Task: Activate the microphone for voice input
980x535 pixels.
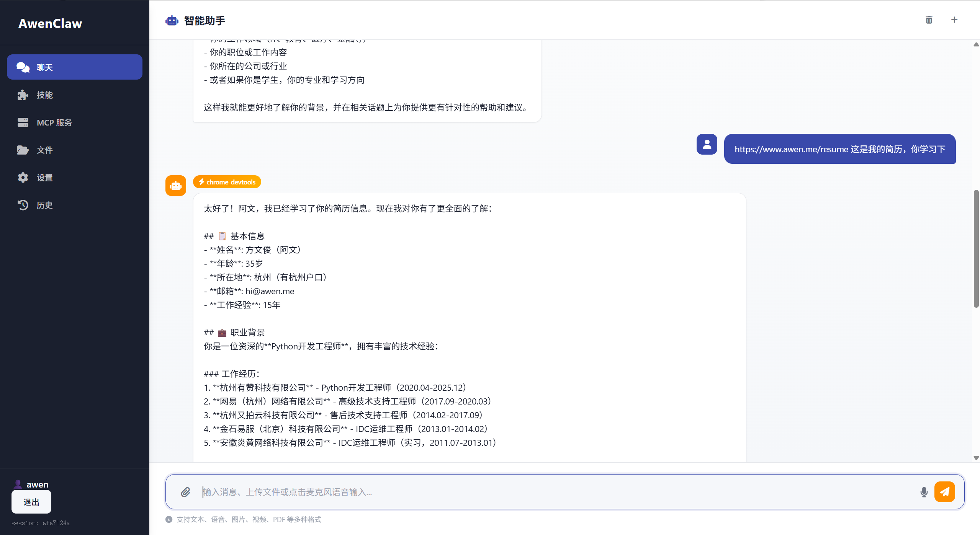Action: (923, 491)
